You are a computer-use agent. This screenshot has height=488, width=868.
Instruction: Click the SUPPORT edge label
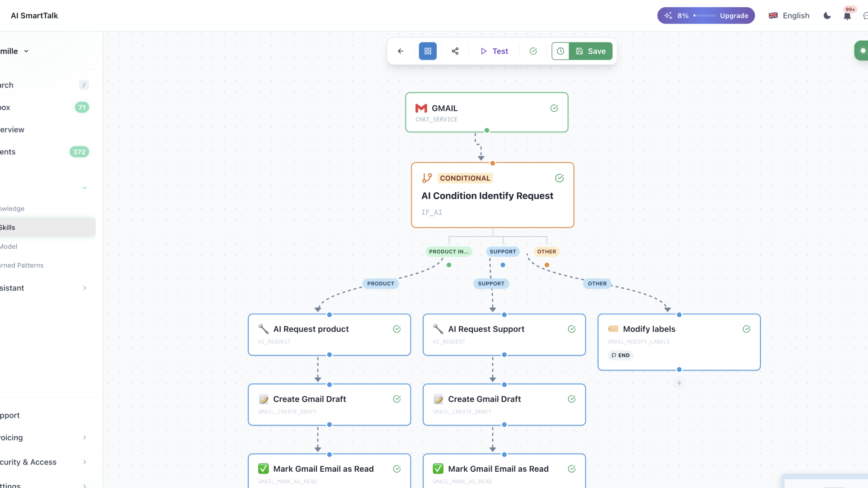[x=491, y=284]
